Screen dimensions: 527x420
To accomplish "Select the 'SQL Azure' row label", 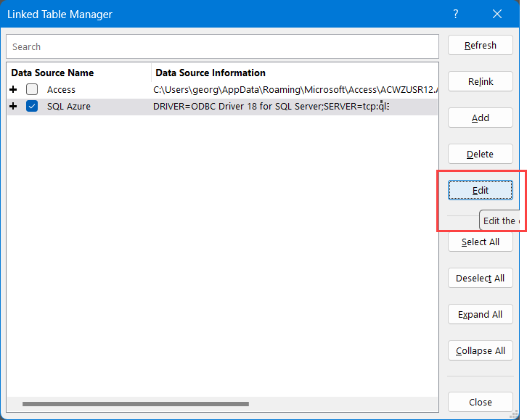I will 69,107.
